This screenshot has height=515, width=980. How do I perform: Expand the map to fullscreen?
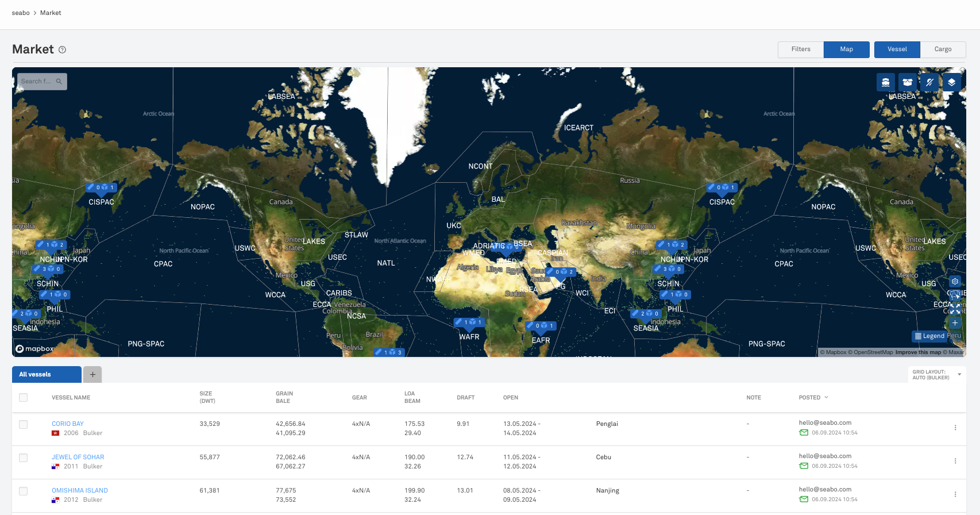pos(955,309)
